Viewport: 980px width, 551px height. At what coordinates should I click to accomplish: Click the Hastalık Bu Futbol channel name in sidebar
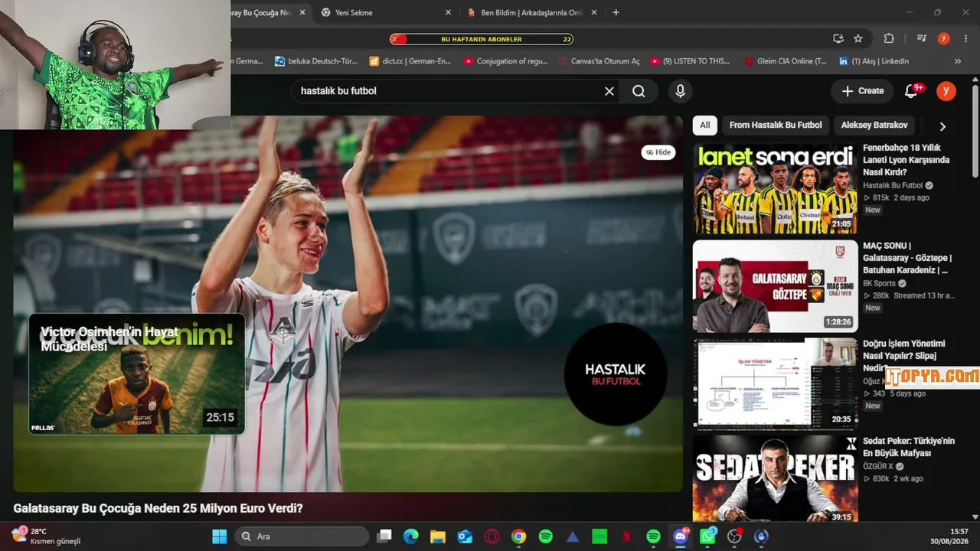[x=893, y=185]
